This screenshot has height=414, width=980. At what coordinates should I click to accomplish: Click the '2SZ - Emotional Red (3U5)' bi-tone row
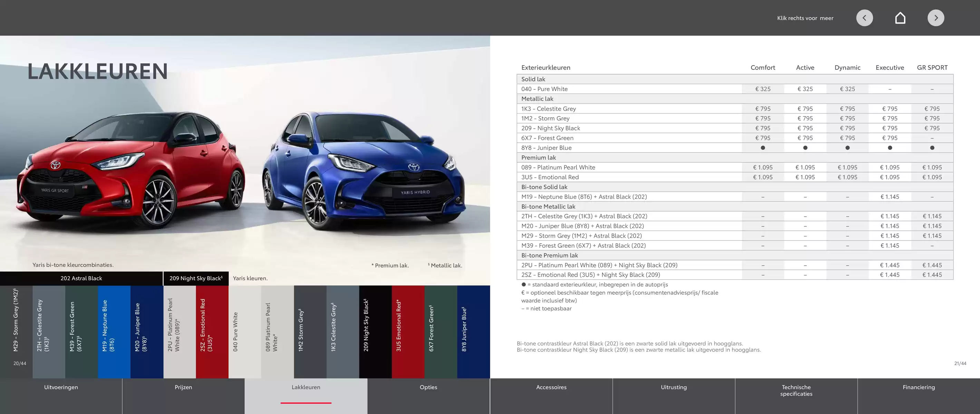click(x=735, y=275)
